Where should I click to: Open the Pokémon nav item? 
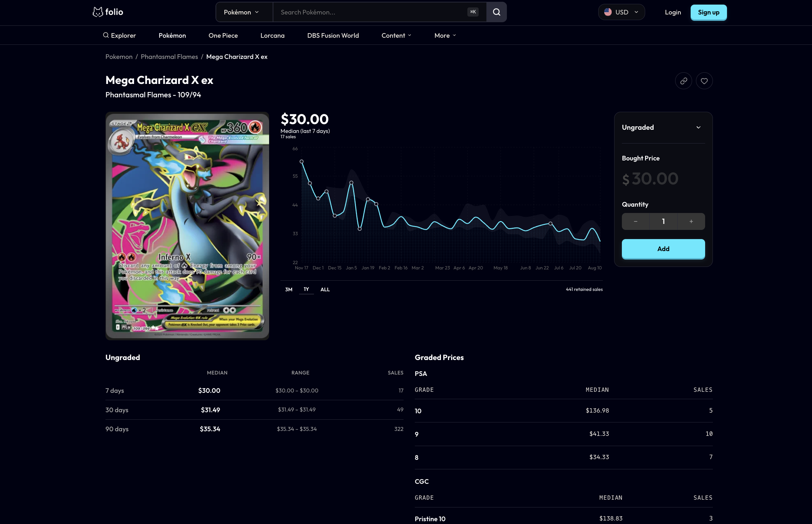172,35
